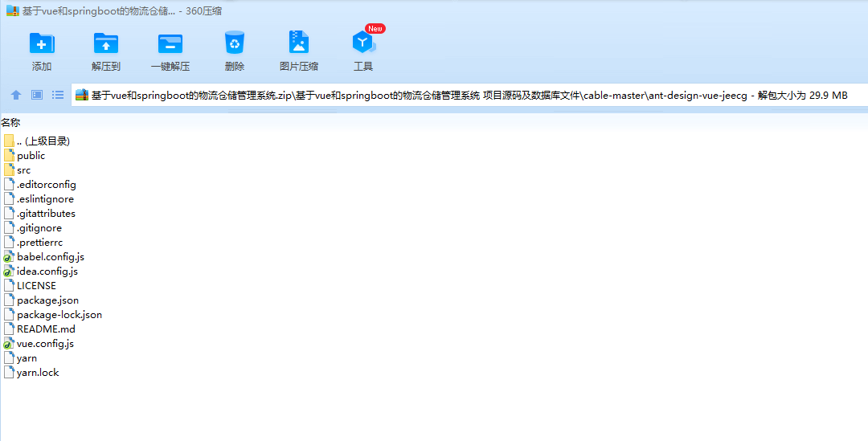Viewport: 868px width, 441px height.
Task: Click the .editorconfig document icon
Action: pyautogui.click(x=9, y=184)
